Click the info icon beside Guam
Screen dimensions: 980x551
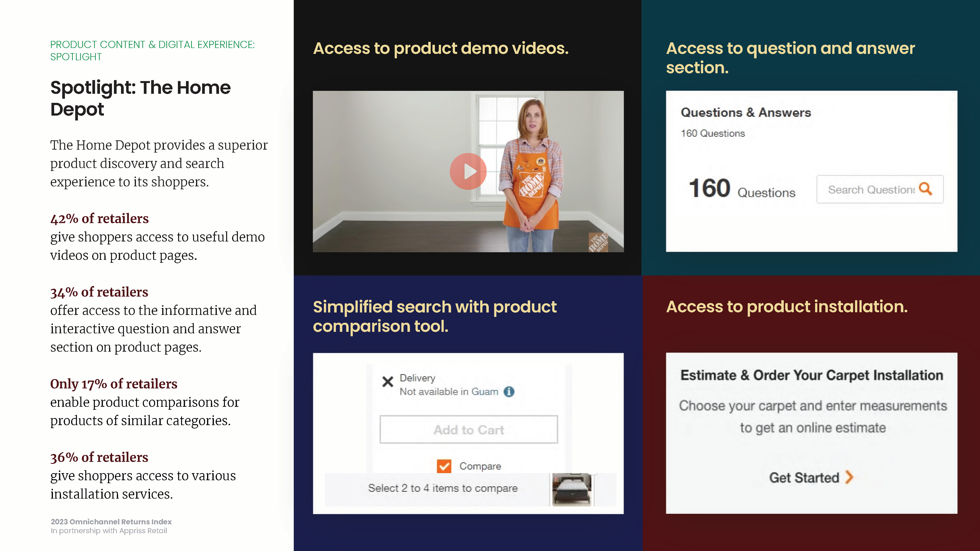click(509, 391)
